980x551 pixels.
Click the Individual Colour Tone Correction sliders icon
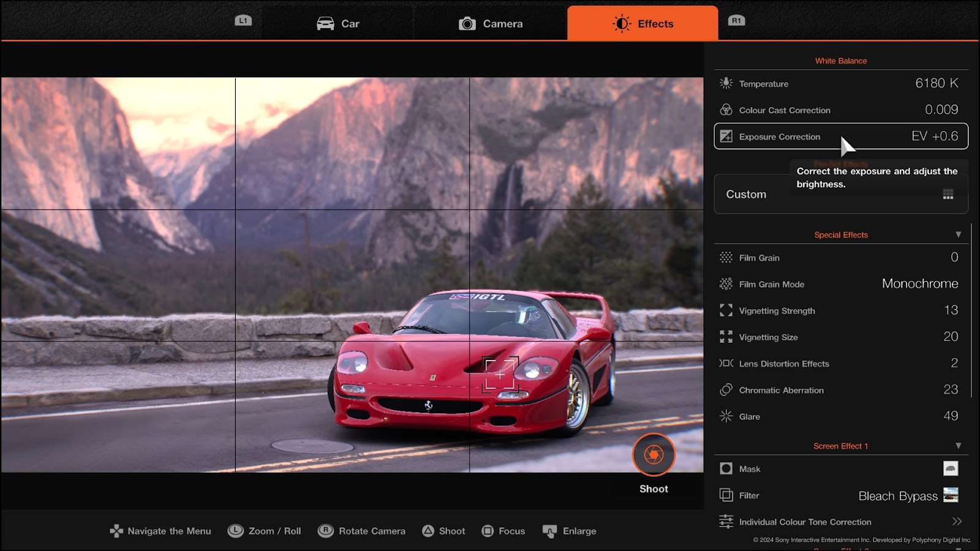coord(726,521)
